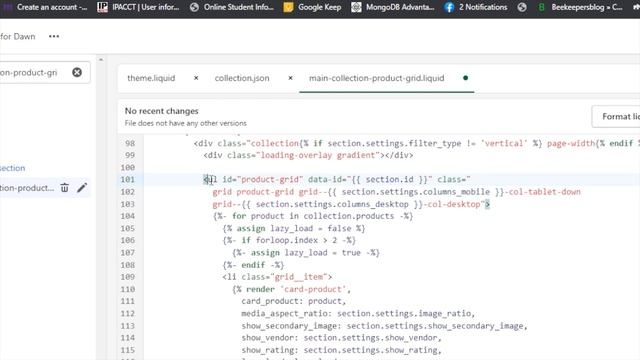Viewport: 640px width, 360px height.
Task: Click the "No recent changes" heading
Action: [162, 111]
